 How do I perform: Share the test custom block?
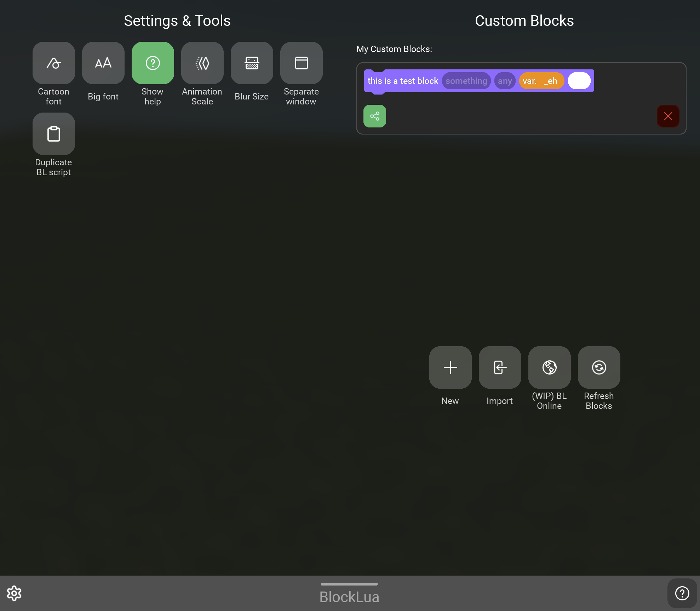[374, 116]
